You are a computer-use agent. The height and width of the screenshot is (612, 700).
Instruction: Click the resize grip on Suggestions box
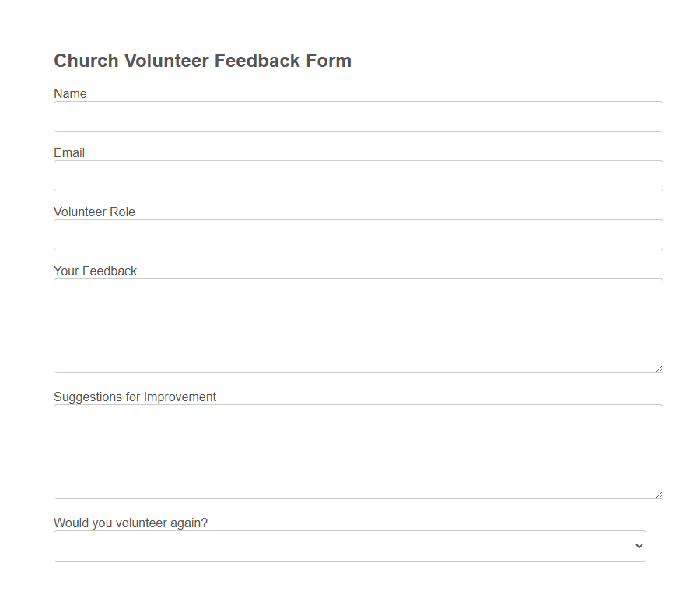pyautogui.click(x=660, y=495)
